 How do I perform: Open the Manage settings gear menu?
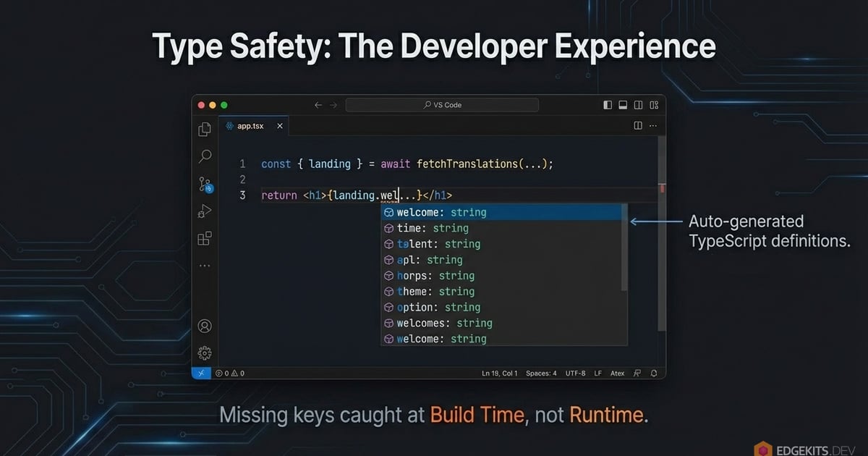(x=204, y=352)
